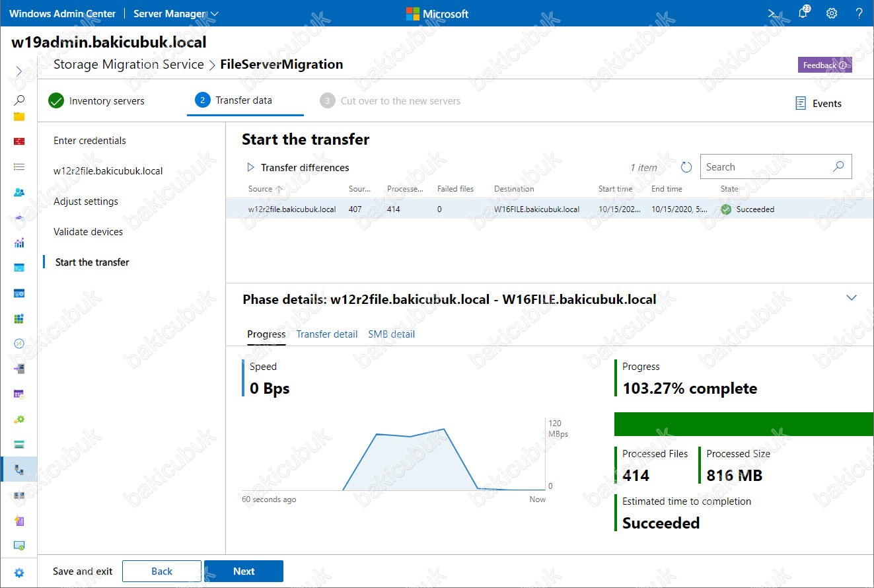Switch to the SMB detail tab
874x588 pixels.
pos(392,334)
